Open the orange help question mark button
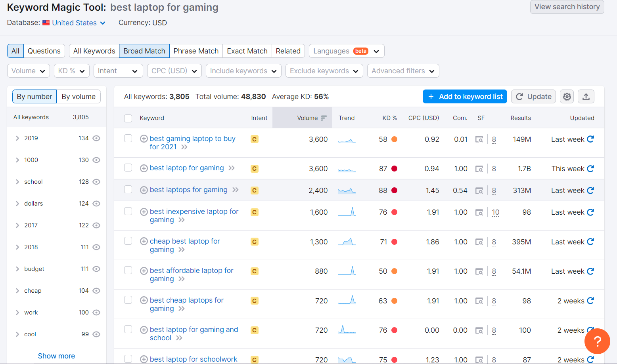Image resolution: width=617 pixels, height=364 pixels. click(597, 341)
